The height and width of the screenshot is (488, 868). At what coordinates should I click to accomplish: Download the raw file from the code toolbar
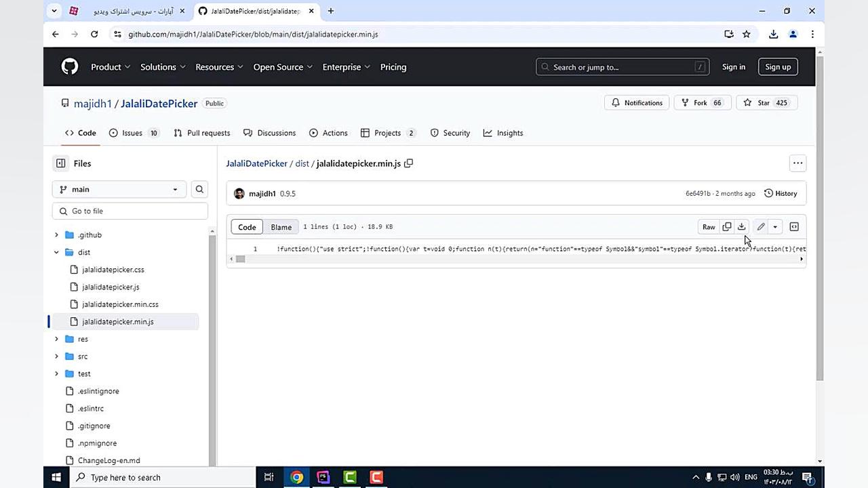click(742, 227)
